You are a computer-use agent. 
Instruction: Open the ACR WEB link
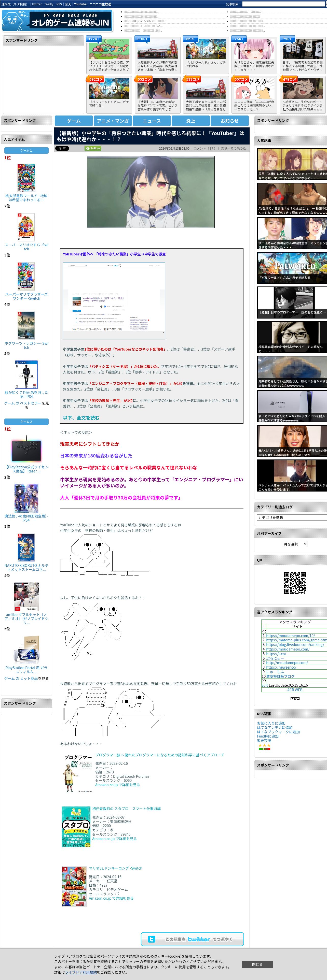295,690
